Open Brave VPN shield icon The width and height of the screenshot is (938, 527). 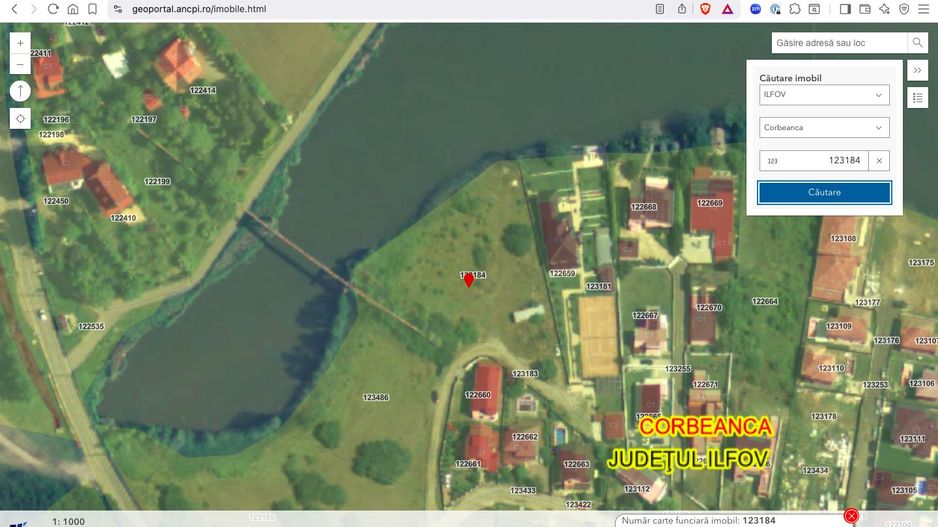904,9
